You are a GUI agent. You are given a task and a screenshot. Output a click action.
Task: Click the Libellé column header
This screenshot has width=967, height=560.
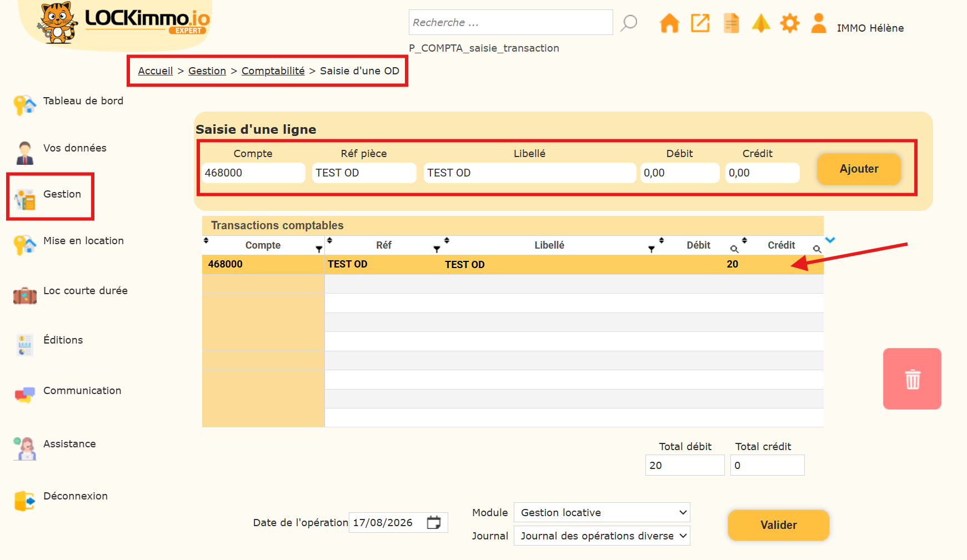pos(549,245)
